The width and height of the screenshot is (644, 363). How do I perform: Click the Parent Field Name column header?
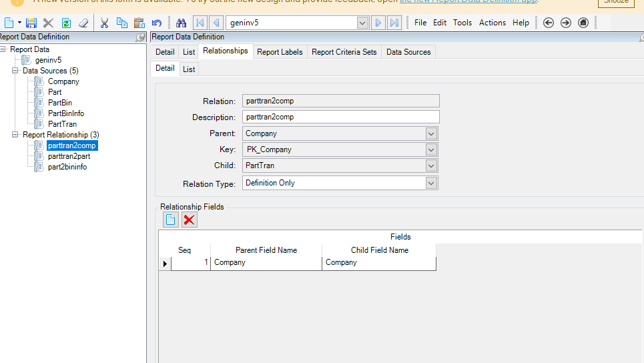point(266,250)
